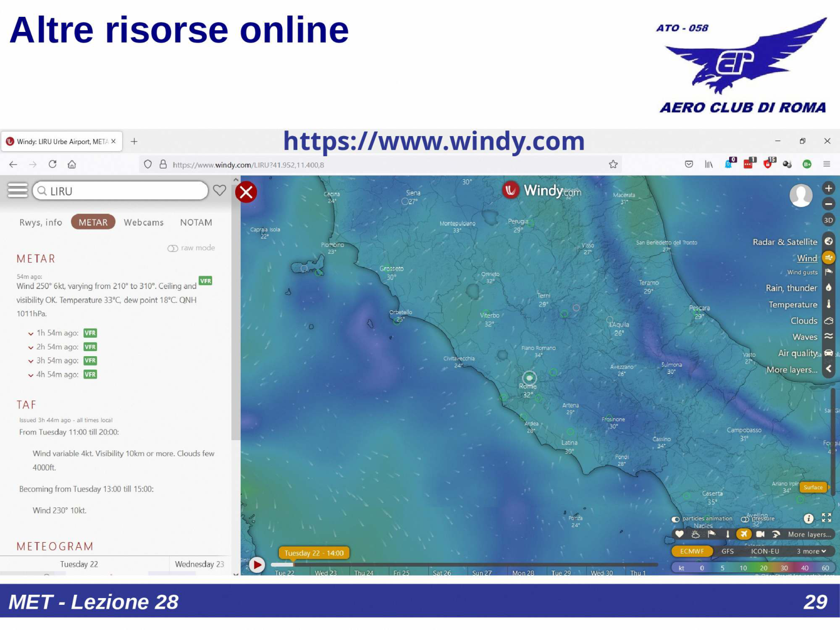This screenshot has height=630, width=840.
Task: Select the Waves layer
Action: point(813,337)
